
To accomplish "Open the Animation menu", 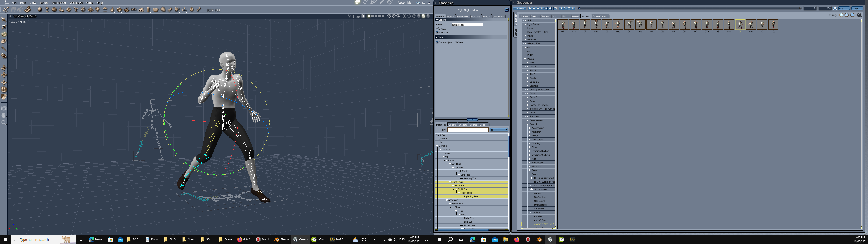I will coord(59,3).
